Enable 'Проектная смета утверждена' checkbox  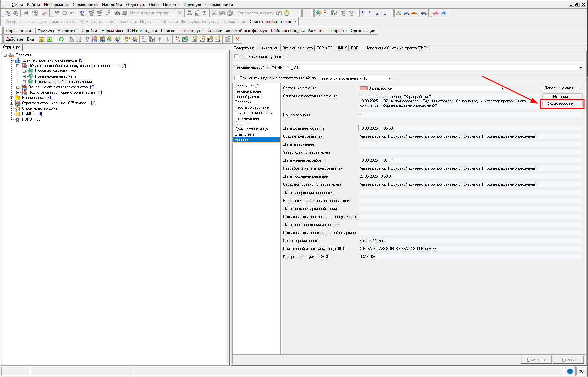pyautogui.click(x=237, y=57)
